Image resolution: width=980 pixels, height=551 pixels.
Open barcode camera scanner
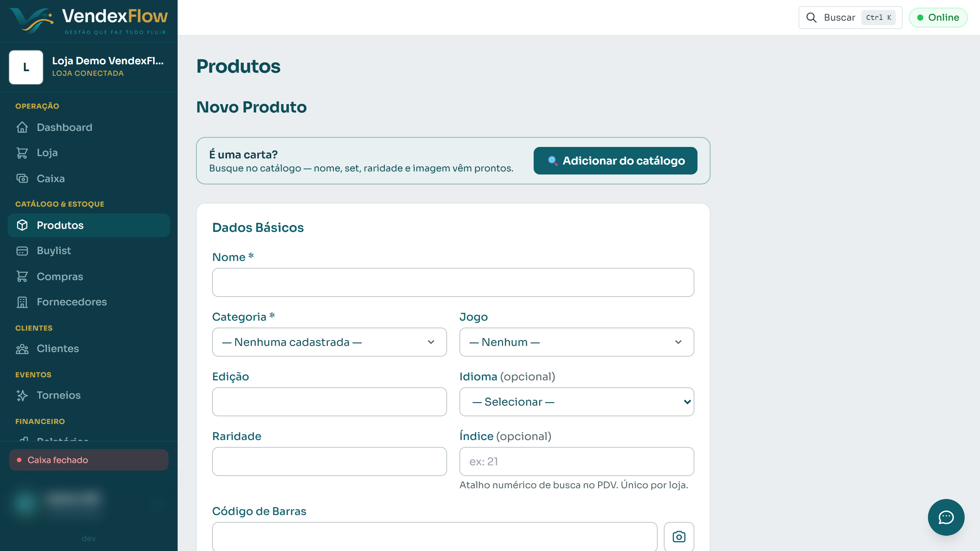pos(679,536)
